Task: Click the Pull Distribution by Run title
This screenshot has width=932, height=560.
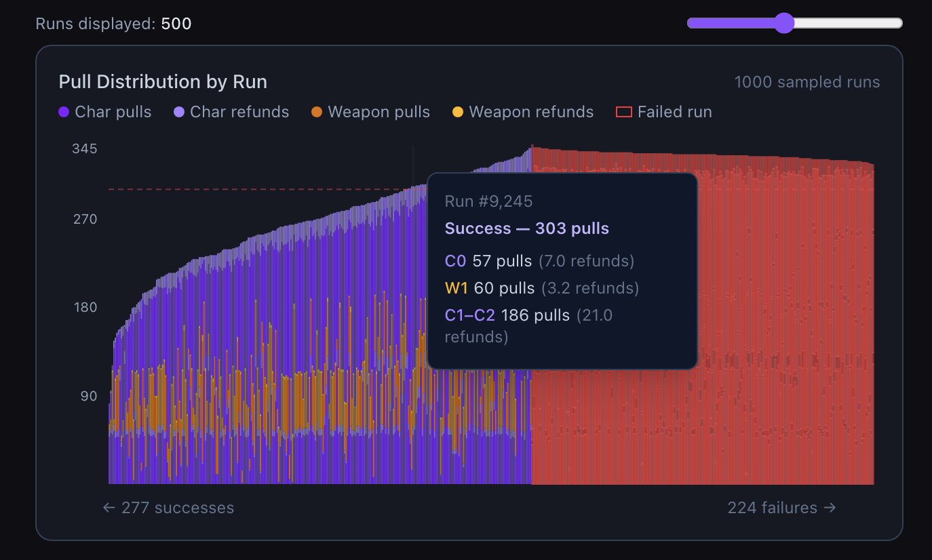Action: pyautogui.click(x=163, y=82)
